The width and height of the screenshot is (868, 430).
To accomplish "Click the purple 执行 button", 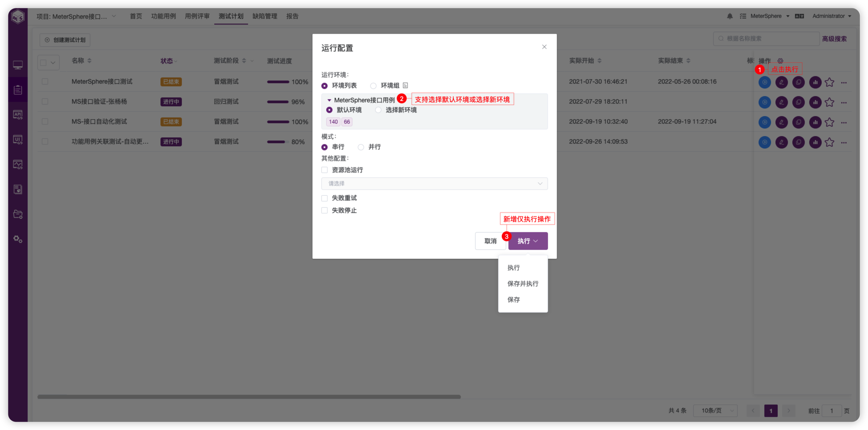I will 528,241.
